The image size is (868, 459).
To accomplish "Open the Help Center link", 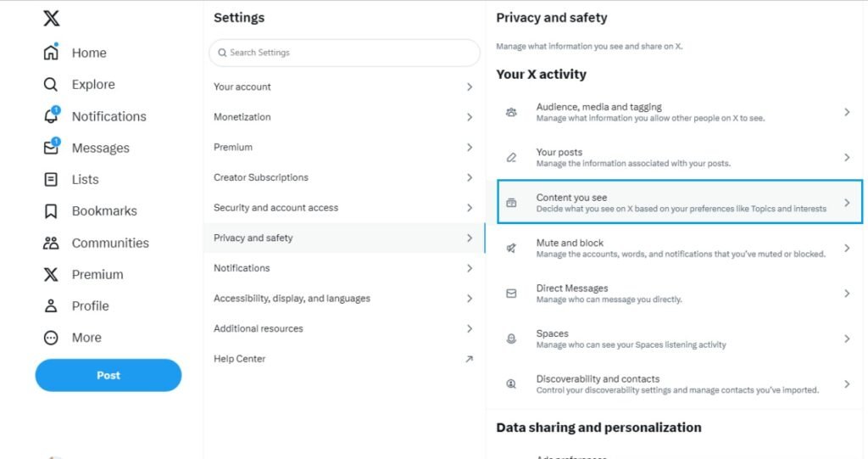I will (240, 359).
